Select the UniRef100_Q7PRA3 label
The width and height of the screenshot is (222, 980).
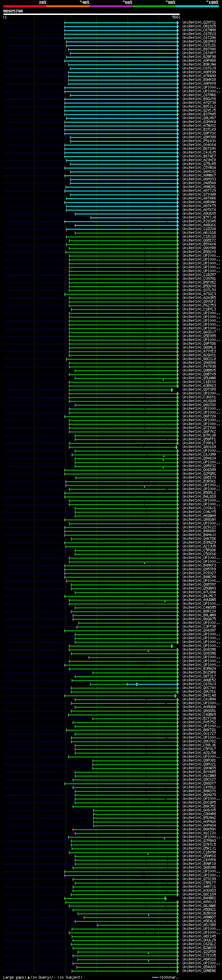click(x=199, y=841)
